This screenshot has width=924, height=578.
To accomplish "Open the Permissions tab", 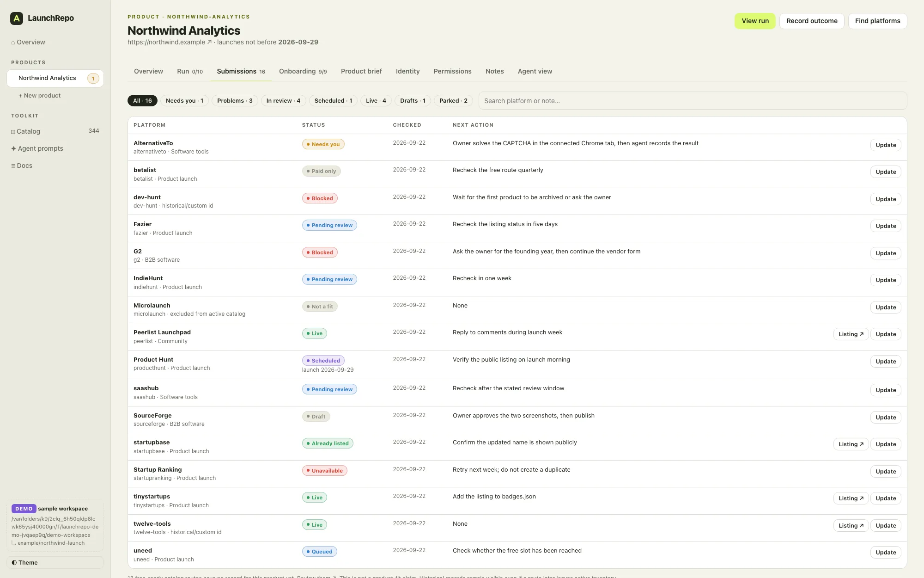I will [452, 71].
